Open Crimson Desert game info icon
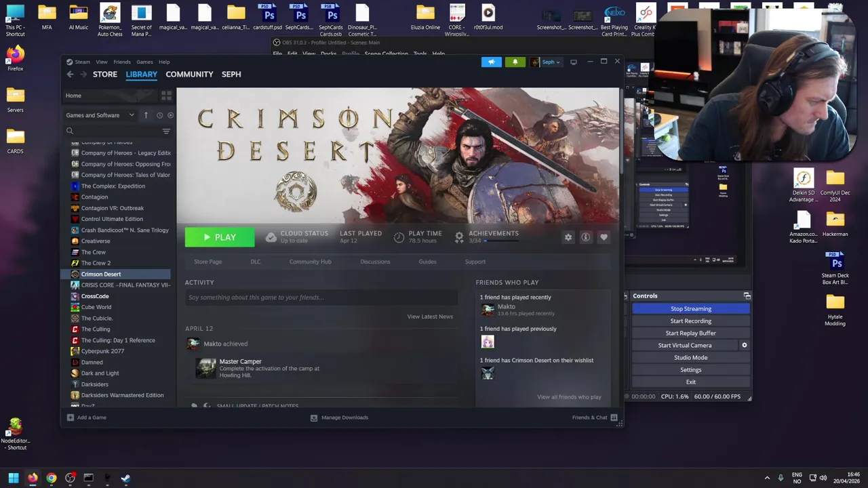Screen dimensions: 868x488 (586, 237)
